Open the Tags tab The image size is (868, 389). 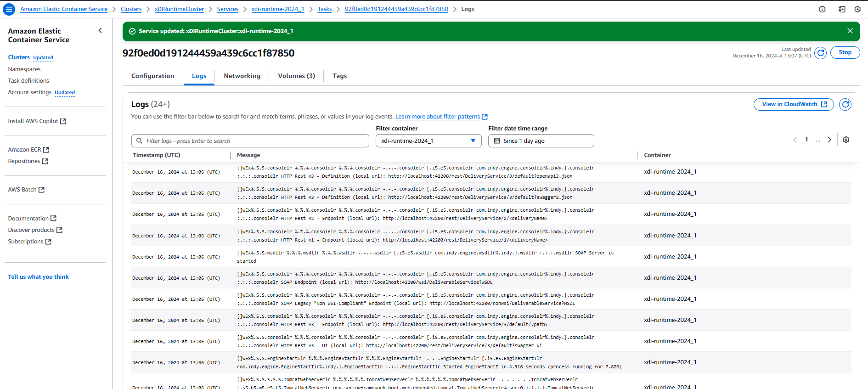340,76
